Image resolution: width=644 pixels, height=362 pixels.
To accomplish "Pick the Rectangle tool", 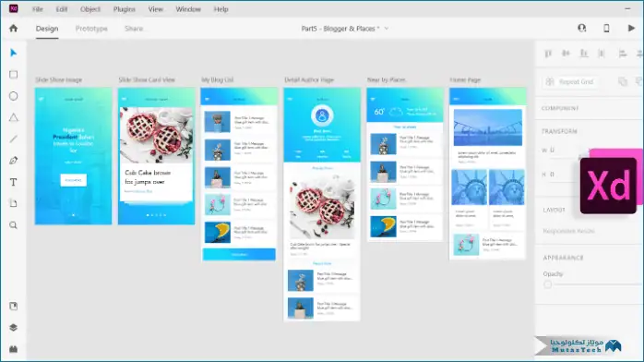I will (x=14, y=75).
